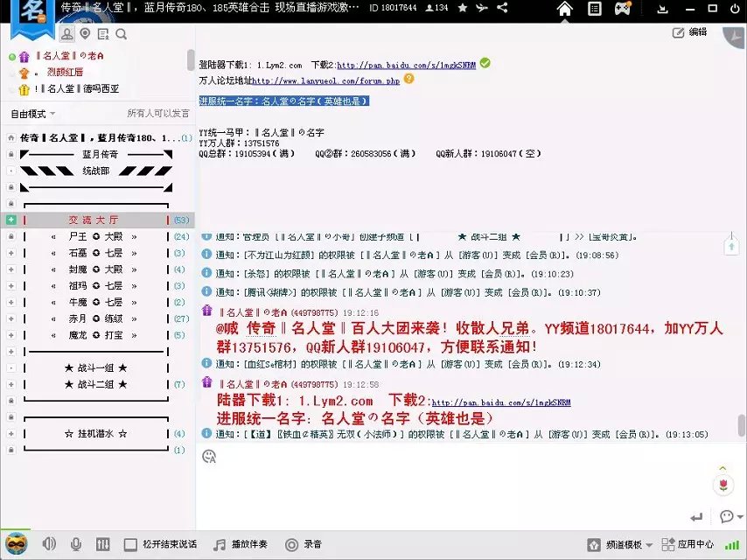Switch to the location pin tab above the user list
The image size is (747, 560).
tap(85, 34)
